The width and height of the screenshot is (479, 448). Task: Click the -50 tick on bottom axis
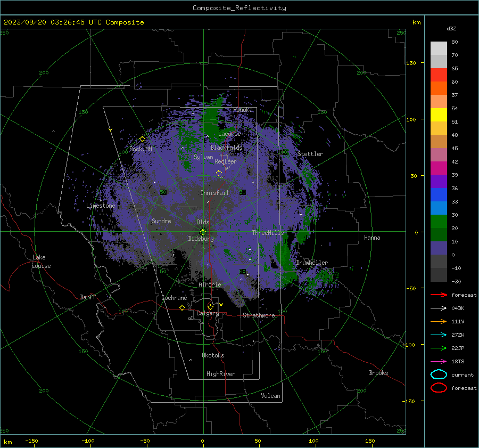145,441
